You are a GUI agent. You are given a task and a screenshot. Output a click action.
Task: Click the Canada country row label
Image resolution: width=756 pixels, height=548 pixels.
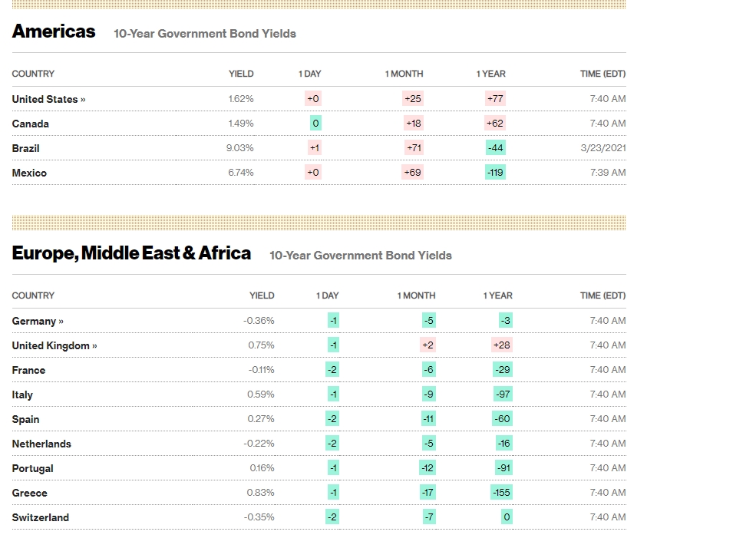coord(30,124)
